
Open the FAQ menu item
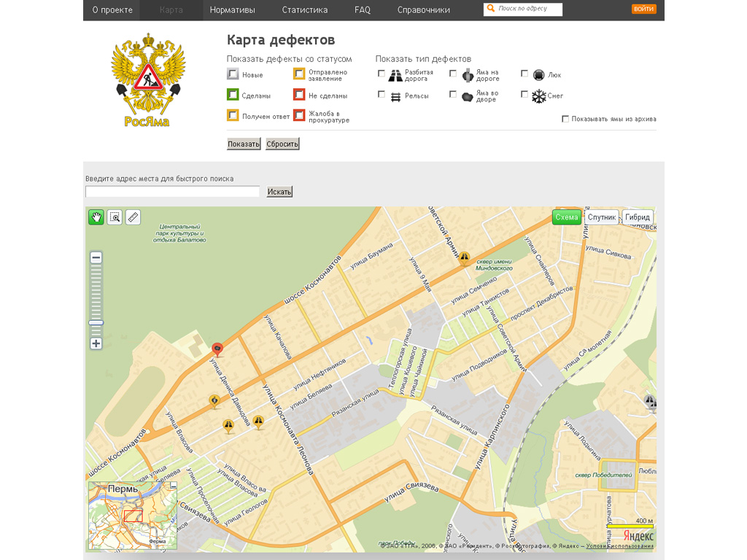[363, 10]
